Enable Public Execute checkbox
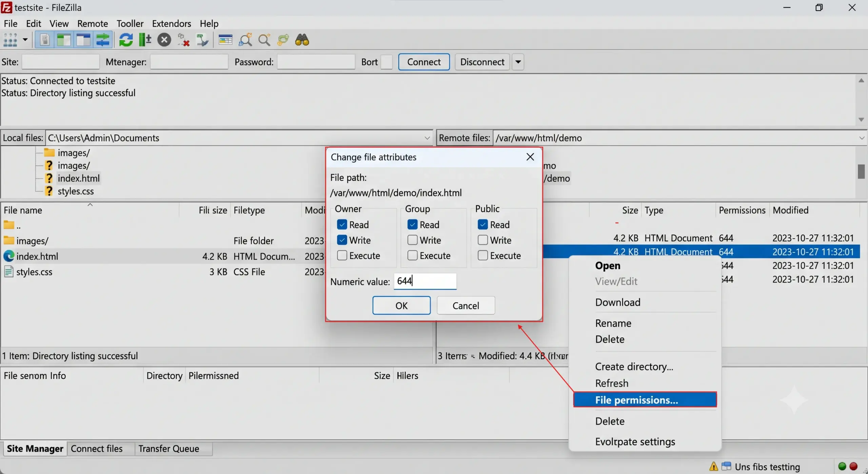The height and width of the screenshot is (474, 868). 482,255
